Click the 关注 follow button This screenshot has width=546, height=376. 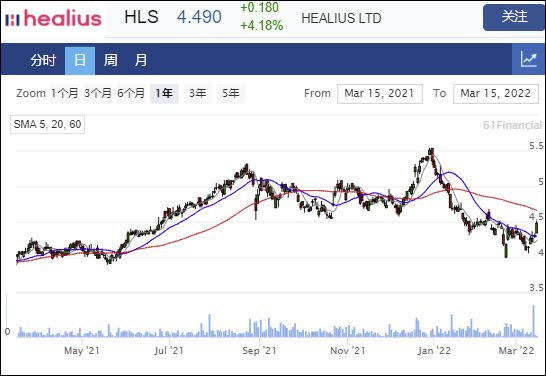514,17
